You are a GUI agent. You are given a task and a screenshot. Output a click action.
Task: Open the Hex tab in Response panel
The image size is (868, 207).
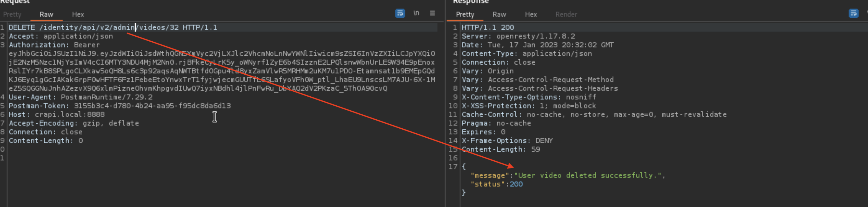click(531, 15)
